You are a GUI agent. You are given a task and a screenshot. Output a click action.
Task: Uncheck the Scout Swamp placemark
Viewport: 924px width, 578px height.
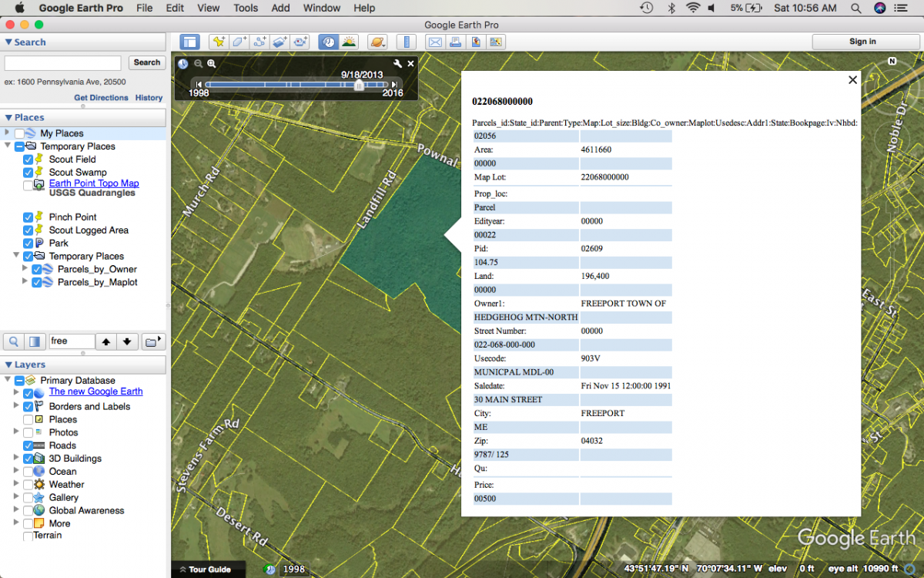coord(28,173)
